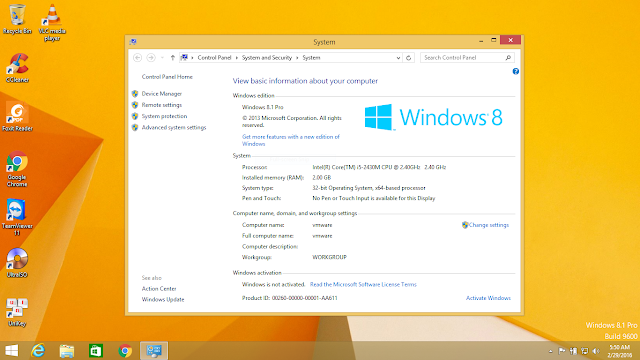Launch the Windows Store taskbar icon
640x360 pixels.
pos(96,351)
